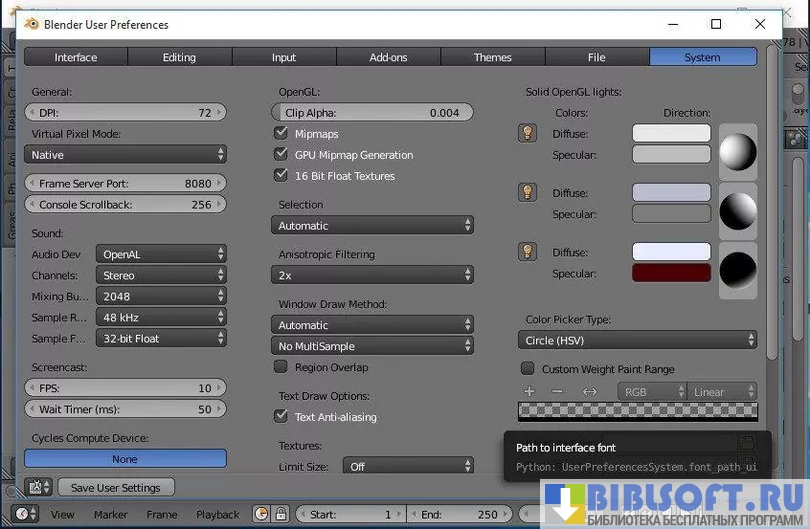Uncheck 16 Bit Float Textures
The width and height of the screenshot is (810, 529).
[x=281, y=175]
